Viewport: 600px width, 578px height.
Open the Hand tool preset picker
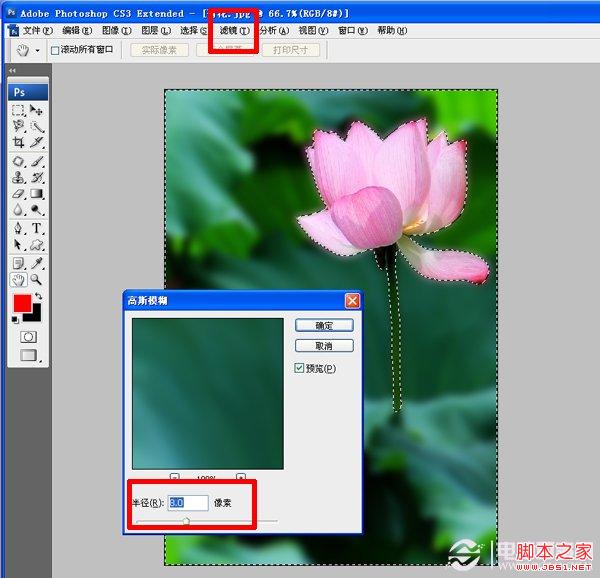pyautogui.click(x=37, y=50)
